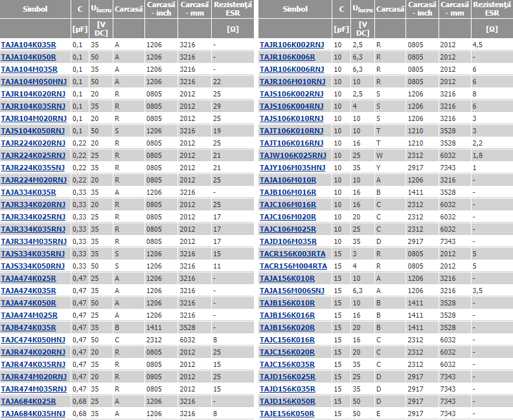Open TAJR106M010RNJ link
The height and width of the screenshot is (420, 513).
[293, 82]
